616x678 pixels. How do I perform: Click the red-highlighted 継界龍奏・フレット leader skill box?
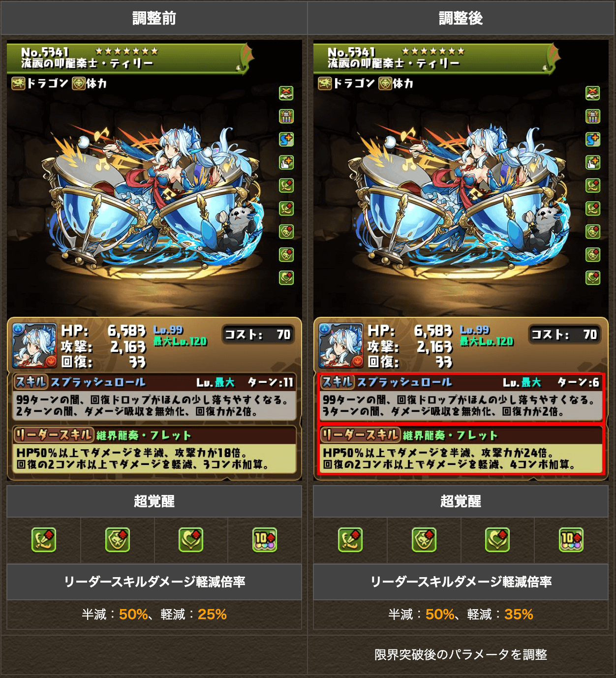point(461,449)
